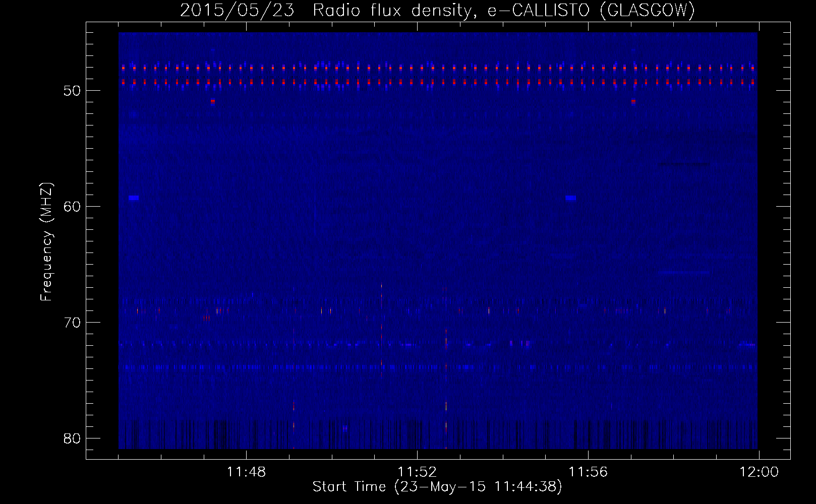Click the 'Frequency (MHZ)' y-axis label
This screenshot has width=816, height=504.
pos(46,242)
